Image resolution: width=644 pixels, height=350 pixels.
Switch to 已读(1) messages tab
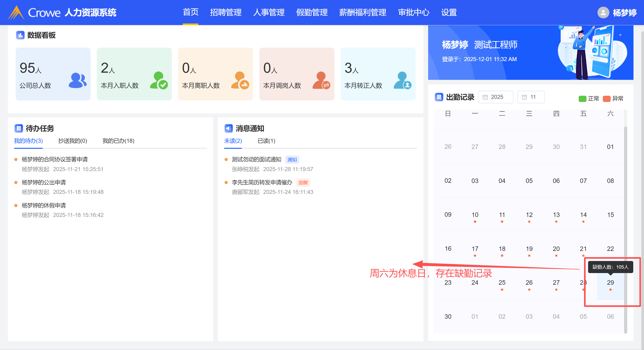266,141
